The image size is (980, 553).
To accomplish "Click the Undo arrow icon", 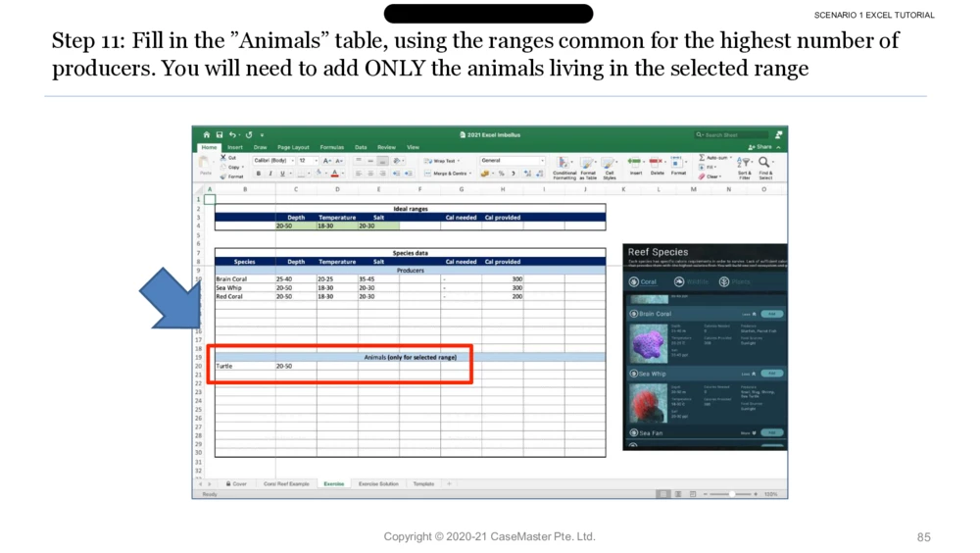I will click(x=232, y=135).
